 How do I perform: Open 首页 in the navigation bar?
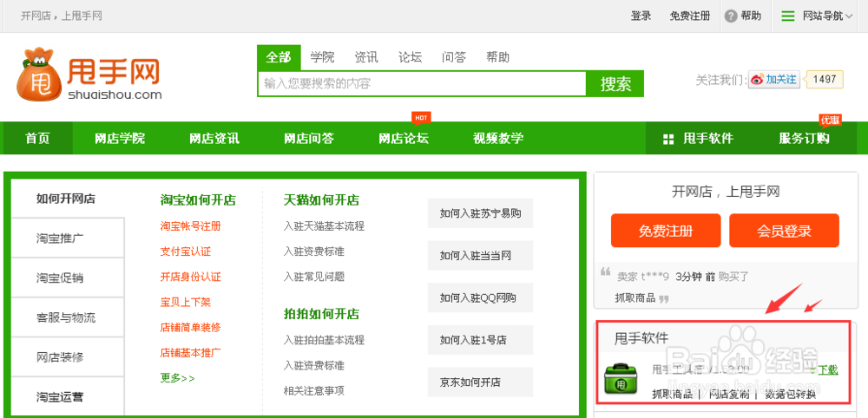coord(37,138)
